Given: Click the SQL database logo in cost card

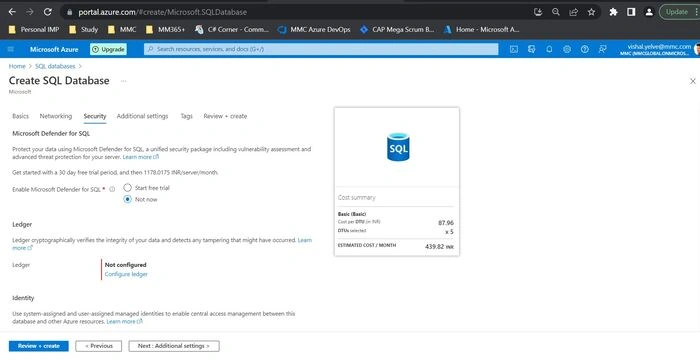Looking at the screenshot, I should [x=398, y=147].
